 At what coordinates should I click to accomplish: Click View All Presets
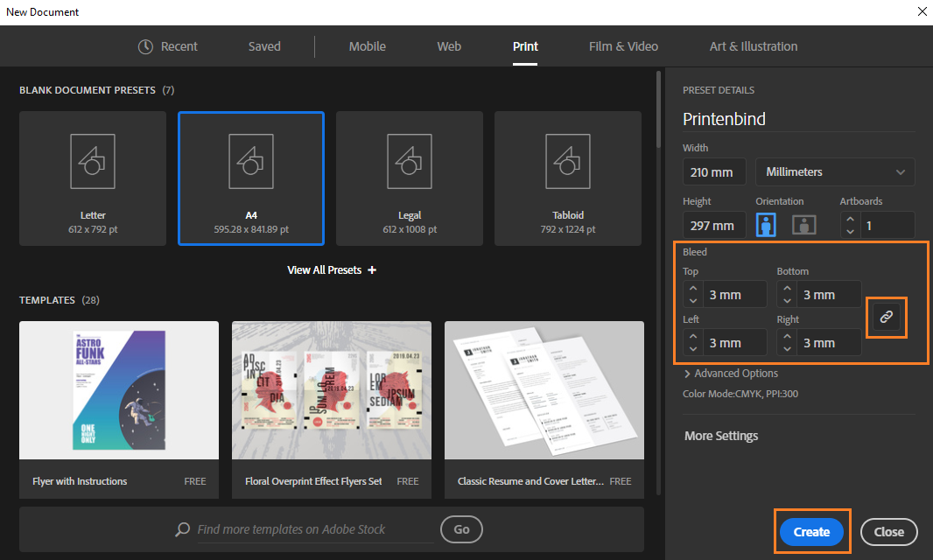(325, 269)
